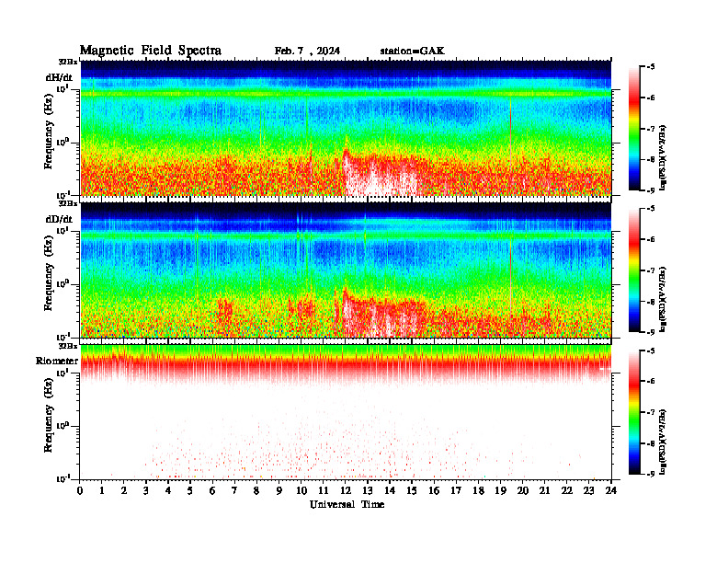Click hour 18 on the Universal Time axis
This screenshot has height=563, width=728.
click(x=478, y=490)
